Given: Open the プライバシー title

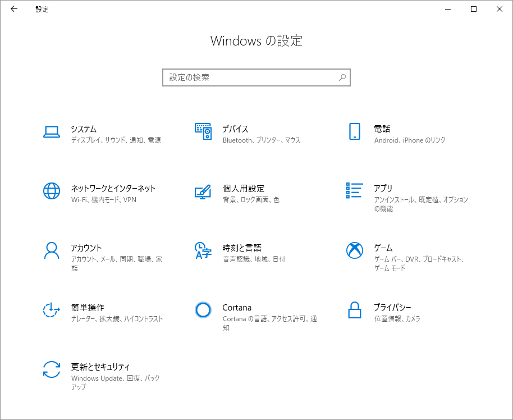Looking at the screenshot, I should (x=392, y=308).
